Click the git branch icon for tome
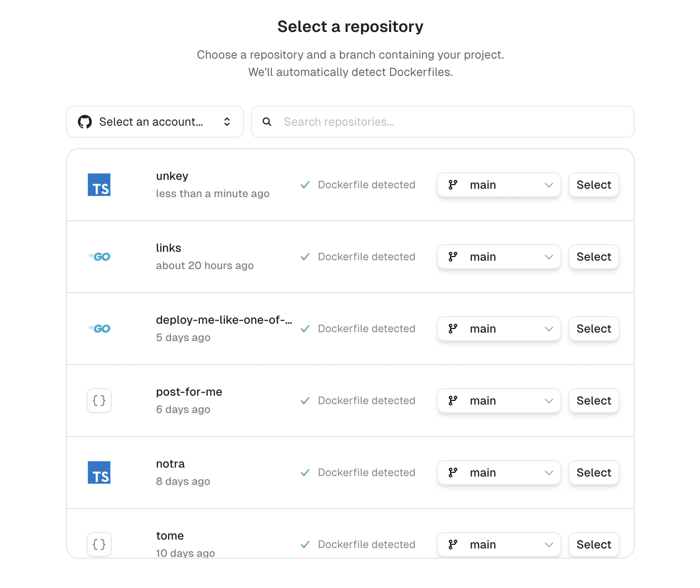Screen dimensions: 700x588 (453, 544)
